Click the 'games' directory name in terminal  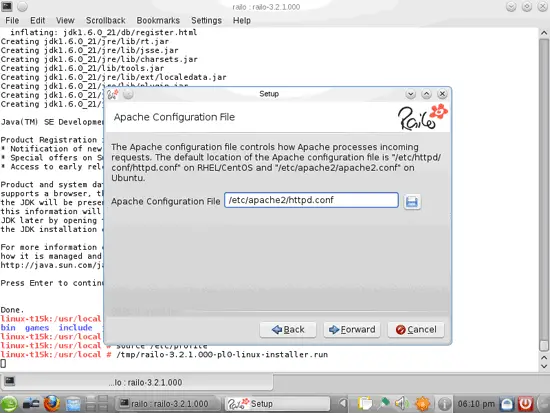pyautogui.click(x=37, y=327)
